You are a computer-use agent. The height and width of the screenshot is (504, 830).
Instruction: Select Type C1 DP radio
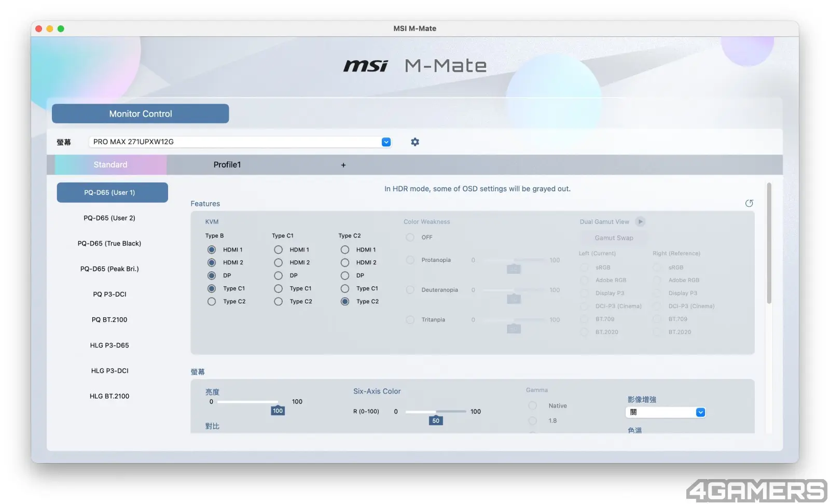click(279, 276)
